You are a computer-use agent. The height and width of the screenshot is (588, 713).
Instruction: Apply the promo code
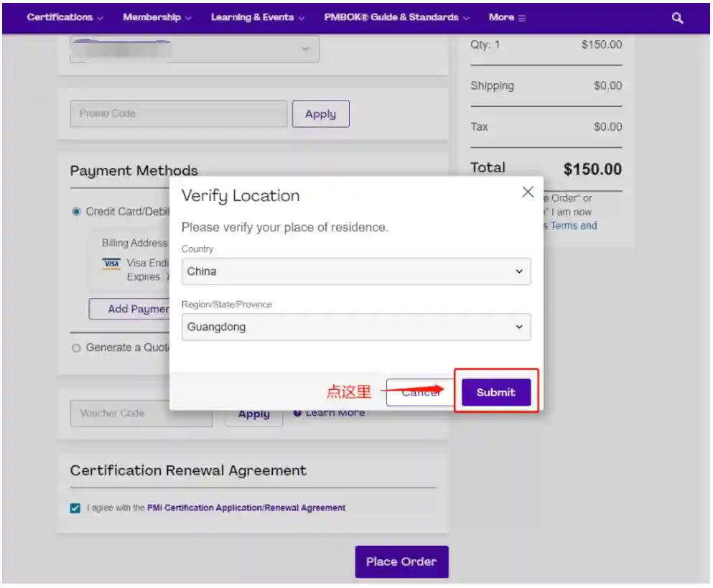coord(320,114)
